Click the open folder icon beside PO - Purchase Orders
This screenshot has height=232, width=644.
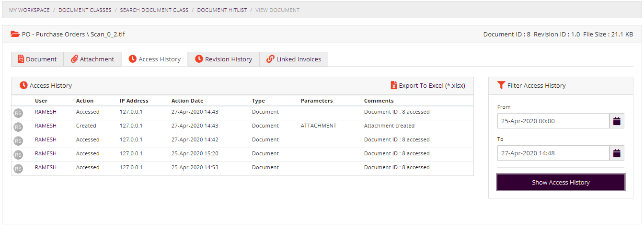(15, 34)
